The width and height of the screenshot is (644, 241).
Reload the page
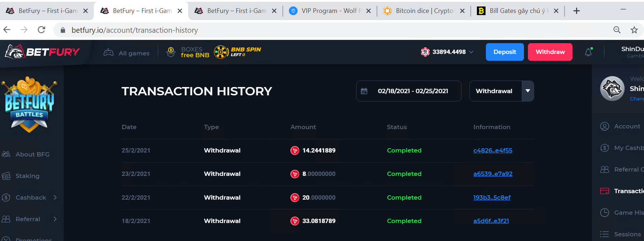pos(41,30)
